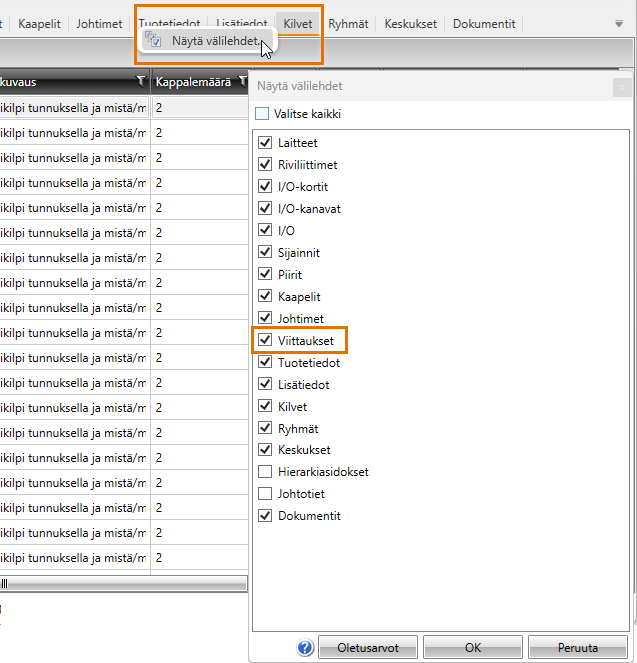Enable the Hierarkiasidokset checkbox
Image resolution: width=637 pixels, height=663 pixels.
coord(265,472)
